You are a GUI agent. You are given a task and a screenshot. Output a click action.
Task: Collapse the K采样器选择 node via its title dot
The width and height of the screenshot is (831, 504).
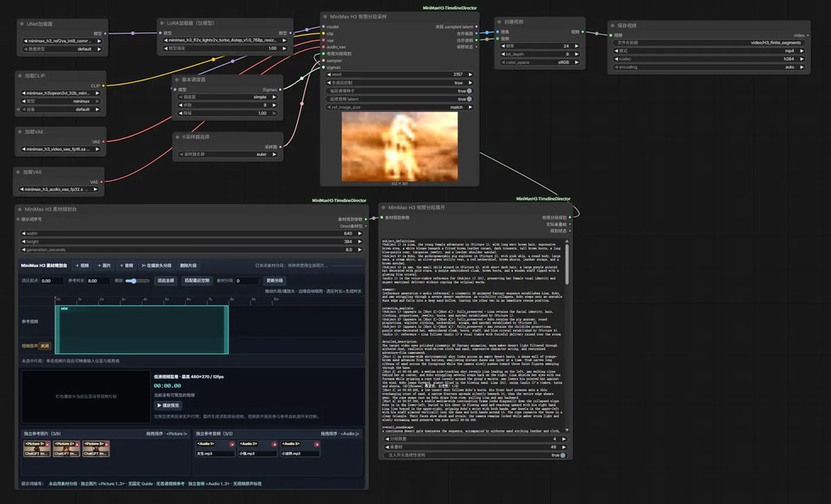click(x=178, y=136)
